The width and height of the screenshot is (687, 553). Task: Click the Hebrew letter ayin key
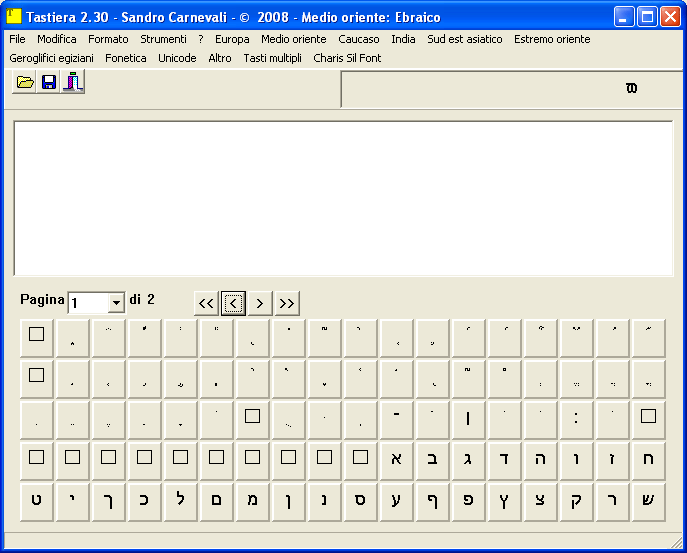coord(396,500)
